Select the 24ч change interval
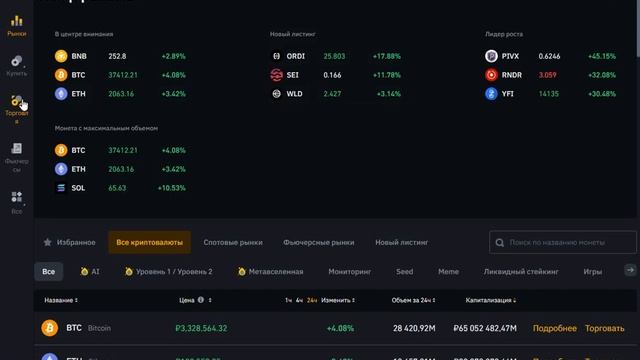The image size is (640, 360). (x=312, y=300)
